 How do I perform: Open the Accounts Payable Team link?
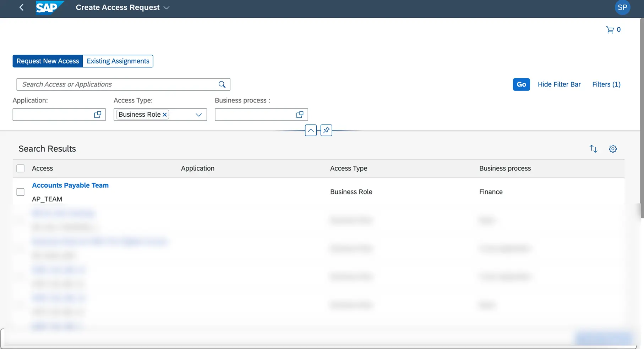(70, 185)
